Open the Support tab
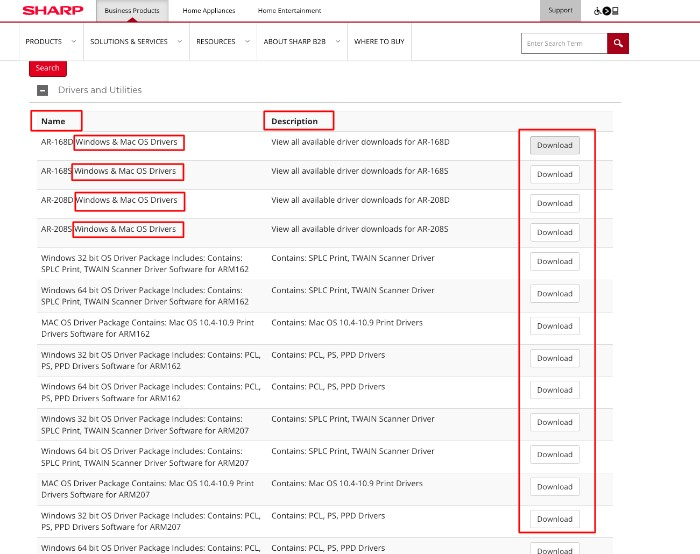This screenshot has width=700, height=554. tap(560, 10)
